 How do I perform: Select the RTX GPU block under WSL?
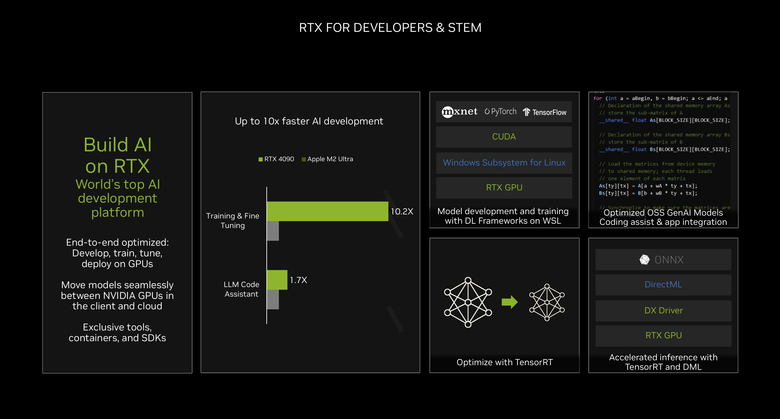click(504, 188)
